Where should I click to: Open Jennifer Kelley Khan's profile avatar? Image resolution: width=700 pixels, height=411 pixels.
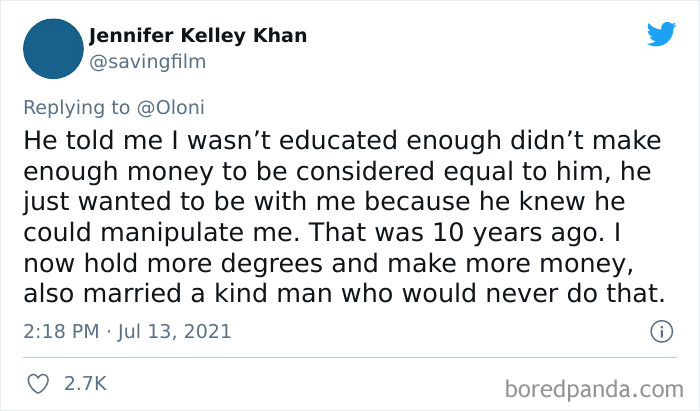tap(48, 48)
